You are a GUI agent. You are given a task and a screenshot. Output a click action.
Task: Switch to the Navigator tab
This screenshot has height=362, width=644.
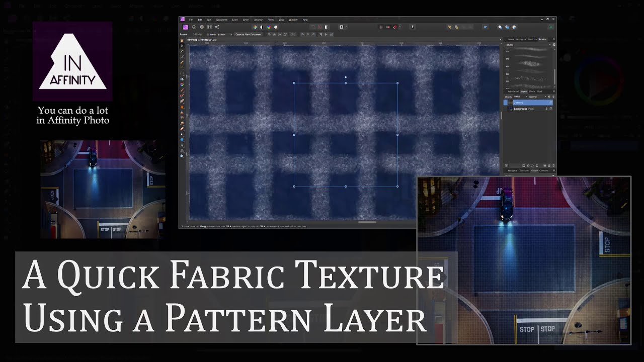512,170
